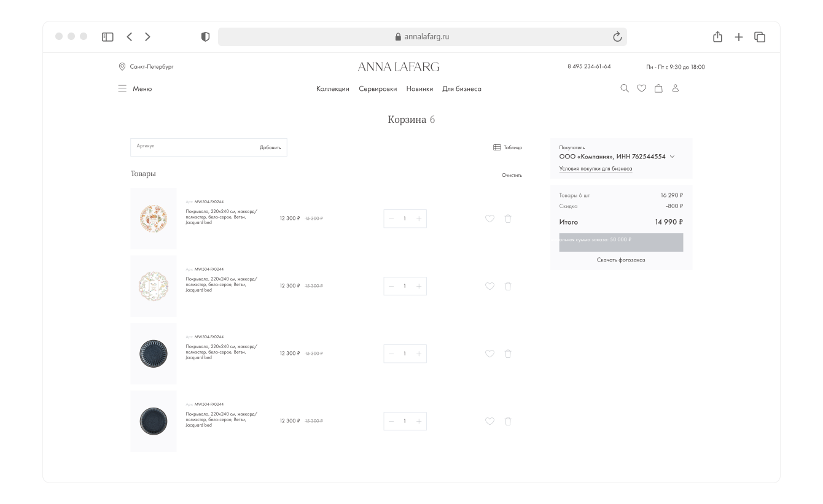
Task: Delete the first cart item with trash icon
Action: point(508,219)
